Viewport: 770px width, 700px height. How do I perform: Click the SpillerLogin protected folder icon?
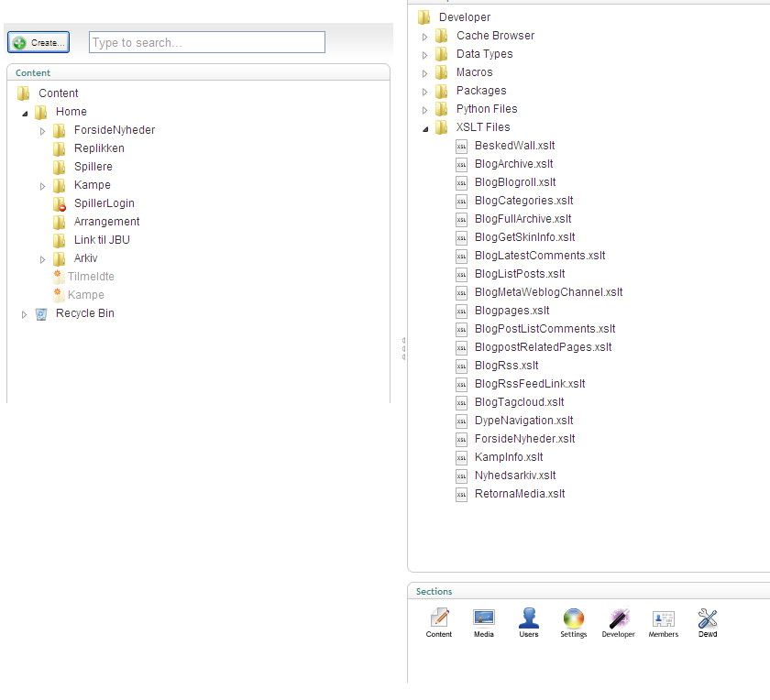coord(60,203)
